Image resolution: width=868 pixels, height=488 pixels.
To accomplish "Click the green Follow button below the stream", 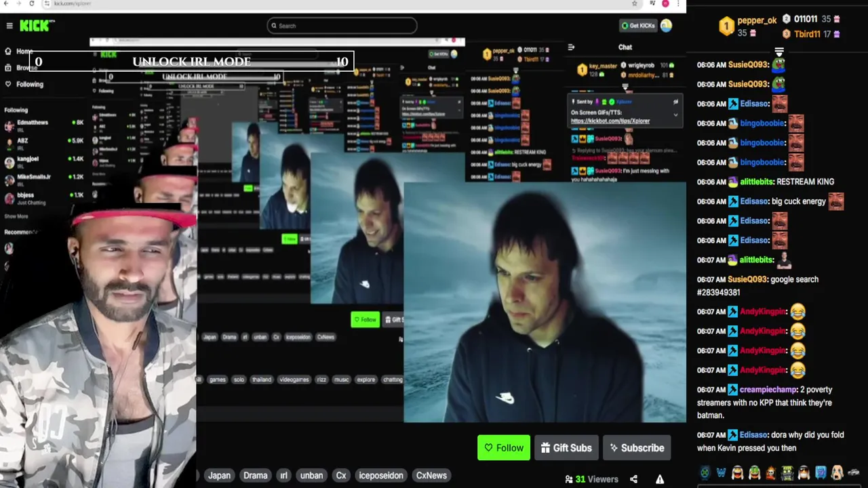I will (x=504, y=448).
